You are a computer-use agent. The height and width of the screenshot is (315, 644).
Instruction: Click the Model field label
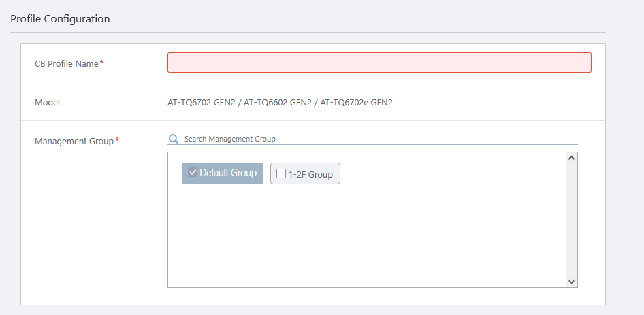(48, 103)
